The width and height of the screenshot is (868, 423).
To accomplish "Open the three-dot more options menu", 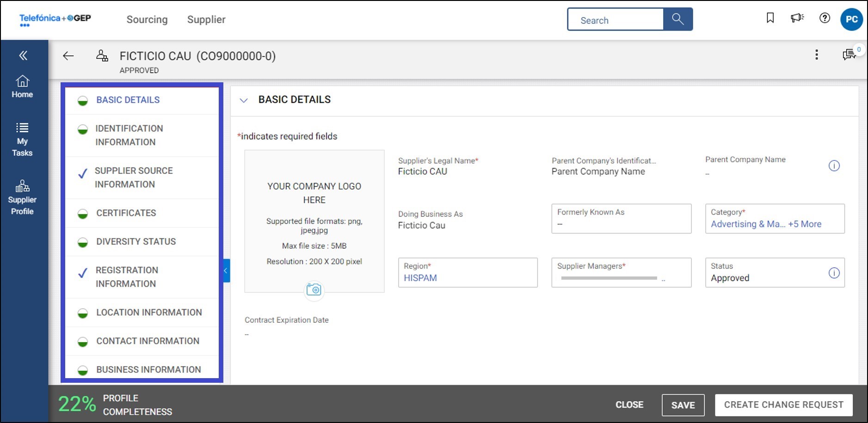I will (x=817, y=55).
